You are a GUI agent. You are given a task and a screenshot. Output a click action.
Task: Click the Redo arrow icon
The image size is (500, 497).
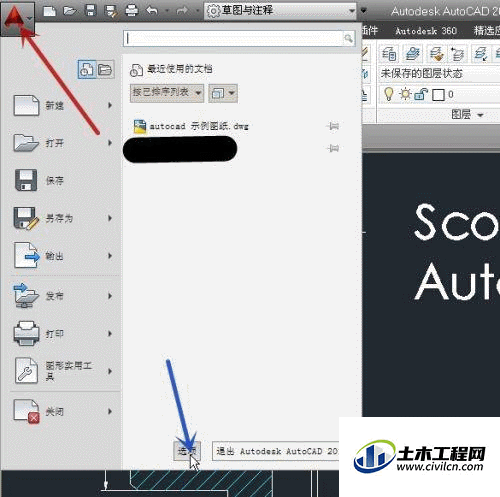coord(182,11)
